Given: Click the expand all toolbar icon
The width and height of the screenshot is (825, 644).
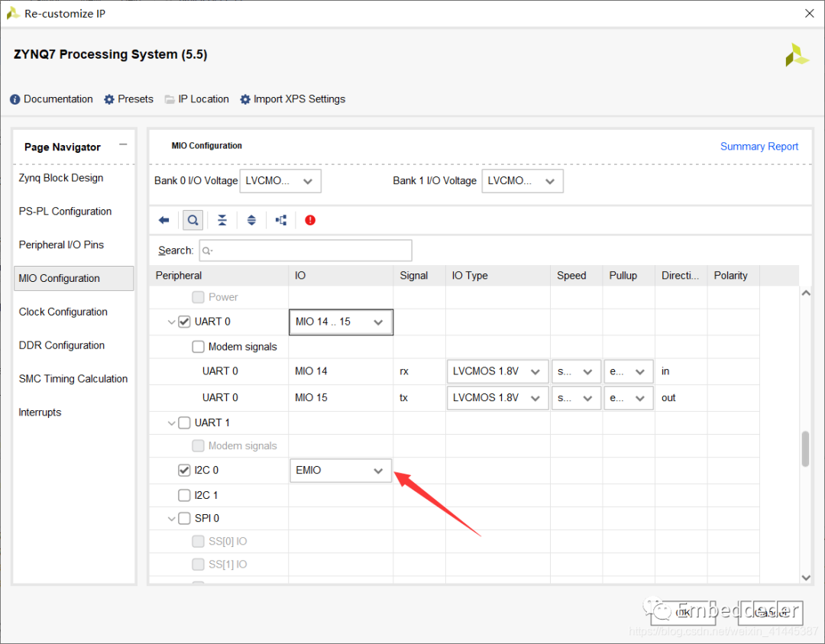Looking at the screenshot, I should [x=251, y=220].
